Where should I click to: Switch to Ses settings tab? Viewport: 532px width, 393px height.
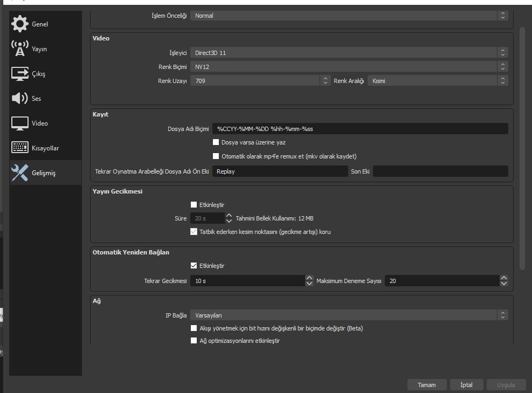click(x=45, y=99)
